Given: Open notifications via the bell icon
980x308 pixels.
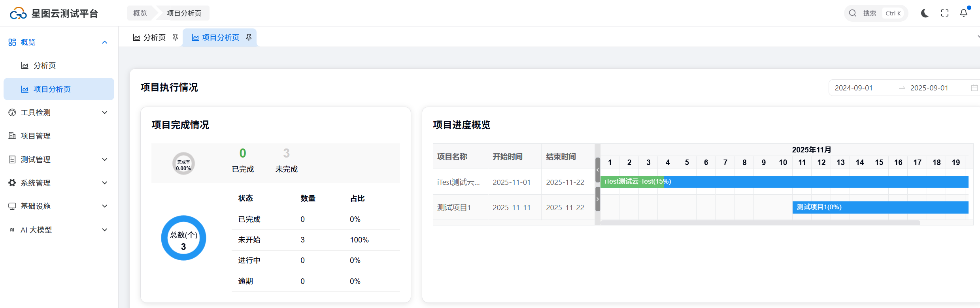Looking at the screenshot, I should point(964,13).
